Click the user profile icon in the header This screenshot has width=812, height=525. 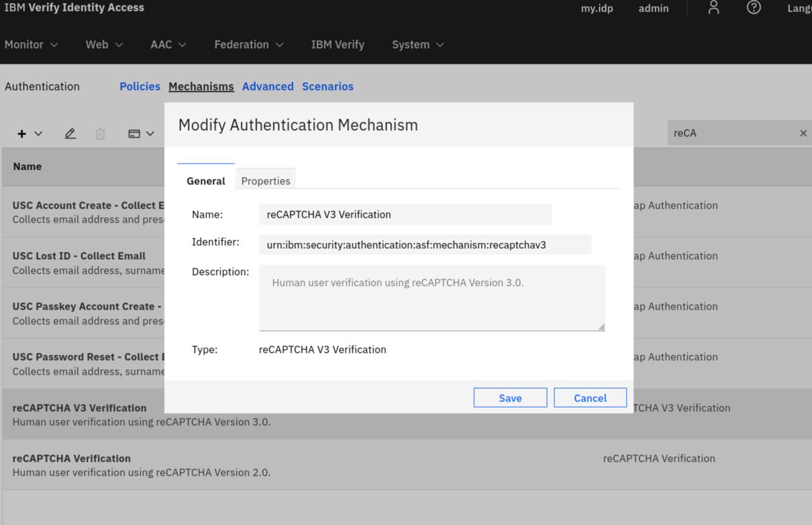[x=713, y=8]
